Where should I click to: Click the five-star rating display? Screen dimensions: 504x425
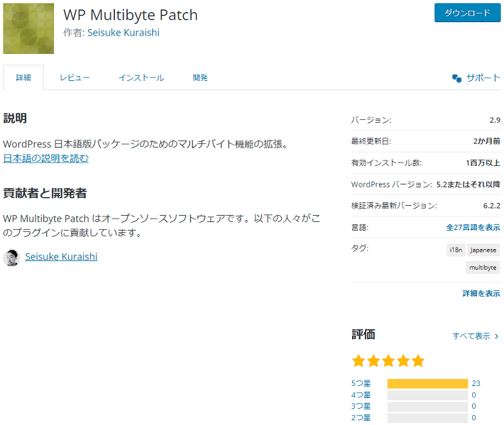pyautogui.click(x=388, y=360)
